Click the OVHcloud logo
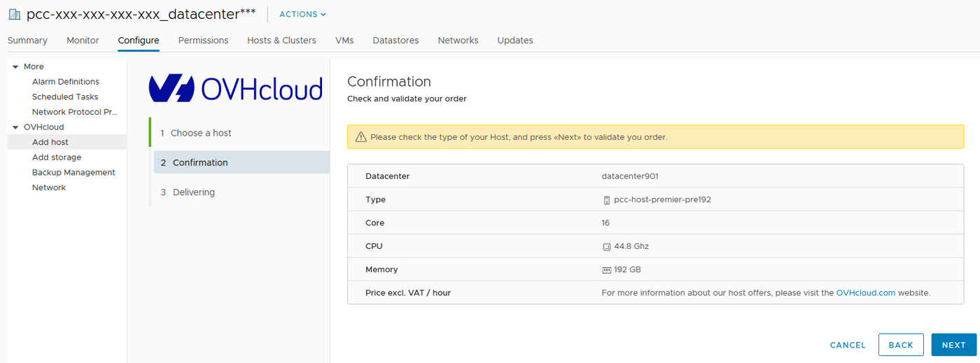This screenshot has width=980, height=363. click(x=235, y=89)
